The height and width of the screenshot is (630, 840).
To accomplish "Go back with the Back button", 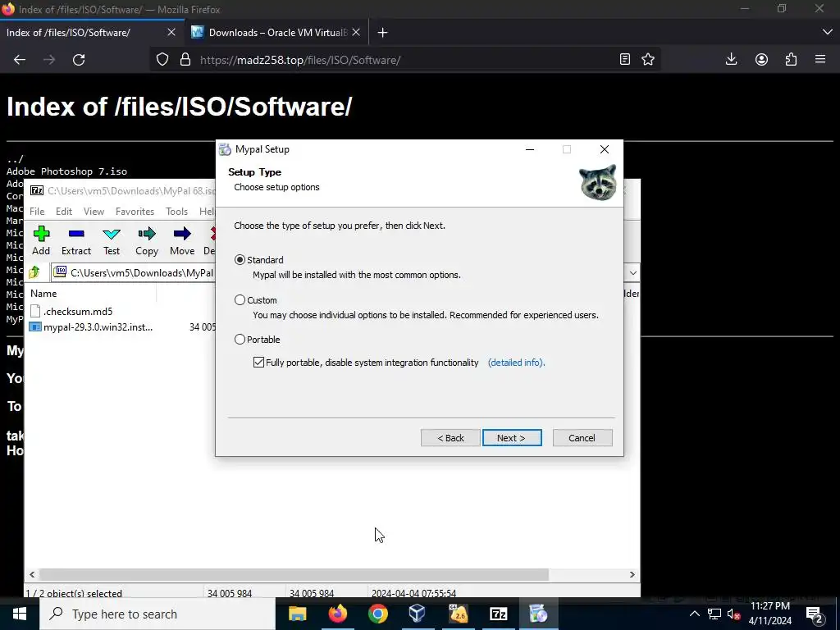I will click(x=450, y=438).
